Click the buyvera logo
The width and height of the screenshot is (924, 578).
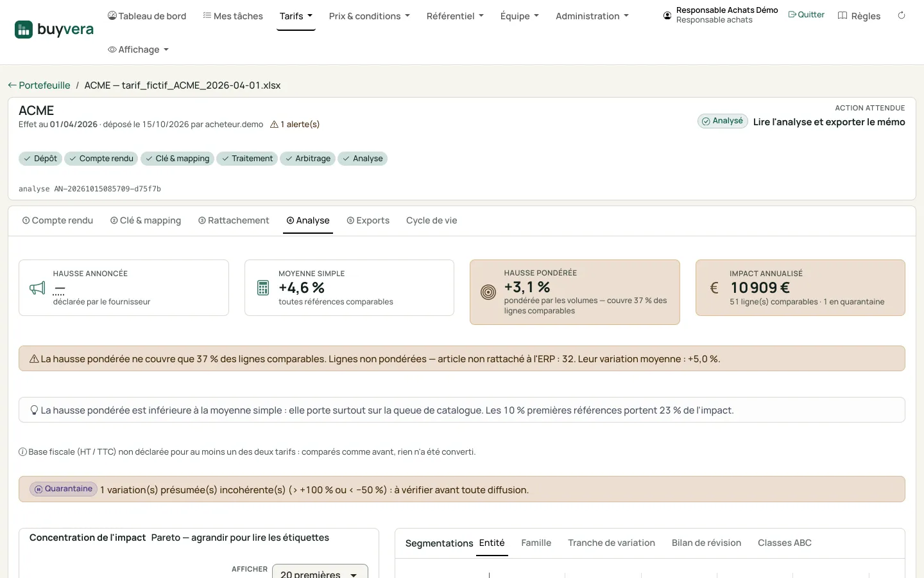54,30
